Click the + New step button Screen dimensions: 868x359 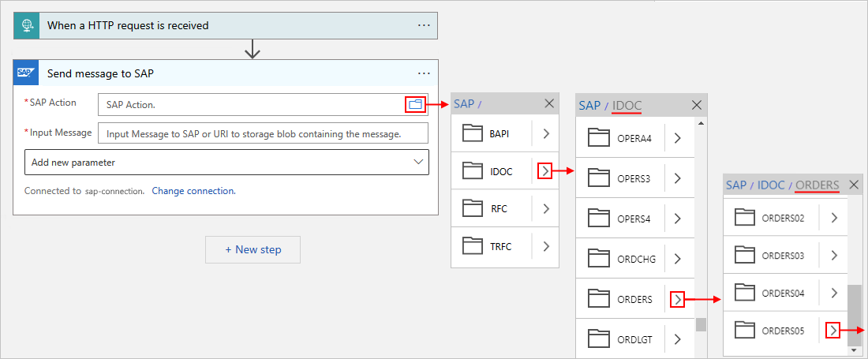[253, 249]
